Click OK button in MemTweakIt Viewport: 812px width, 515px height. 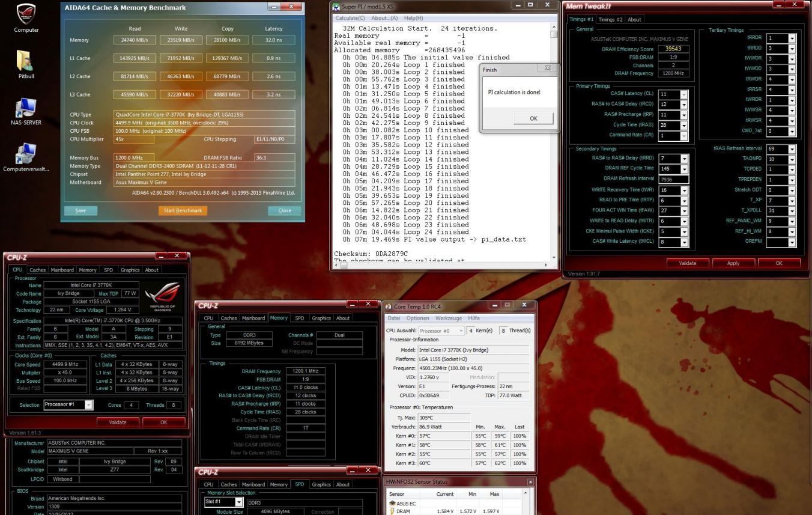pos(779,263)
